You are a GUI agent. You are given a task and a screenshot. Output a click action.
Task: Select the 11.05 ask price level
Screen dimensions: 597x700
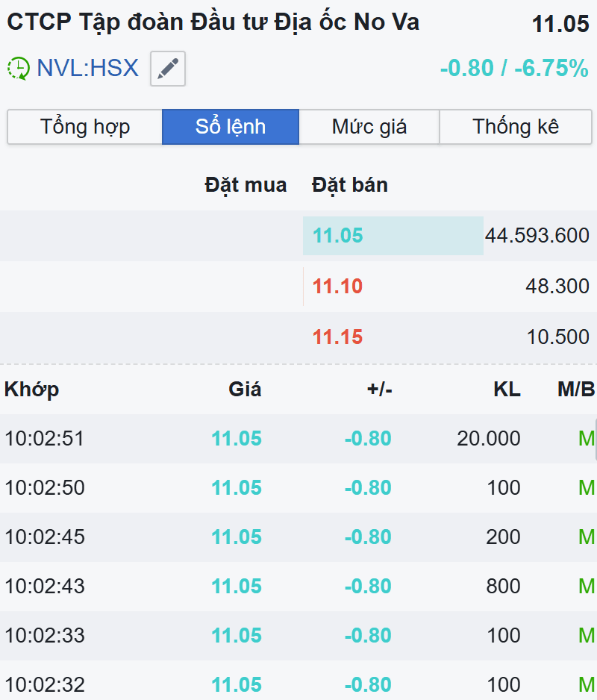tap(337, 236)
